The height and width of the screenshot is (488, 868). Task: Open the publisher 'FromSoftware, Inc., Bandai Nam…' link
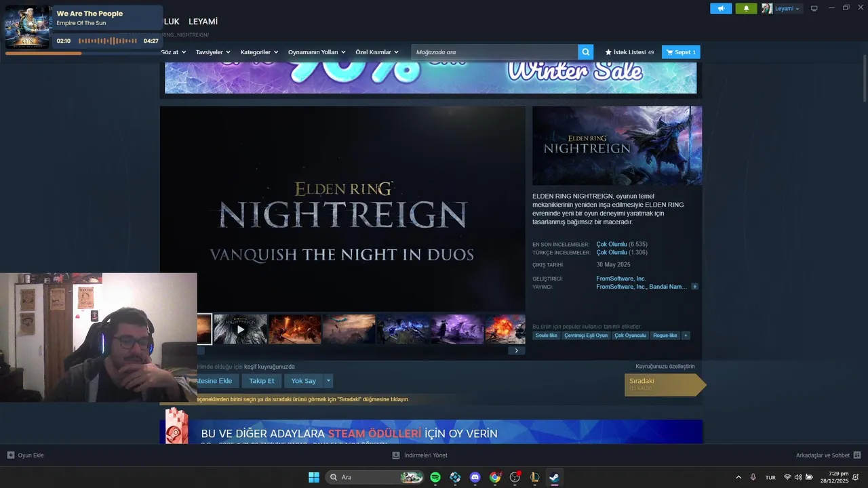(x=642, y=287)
